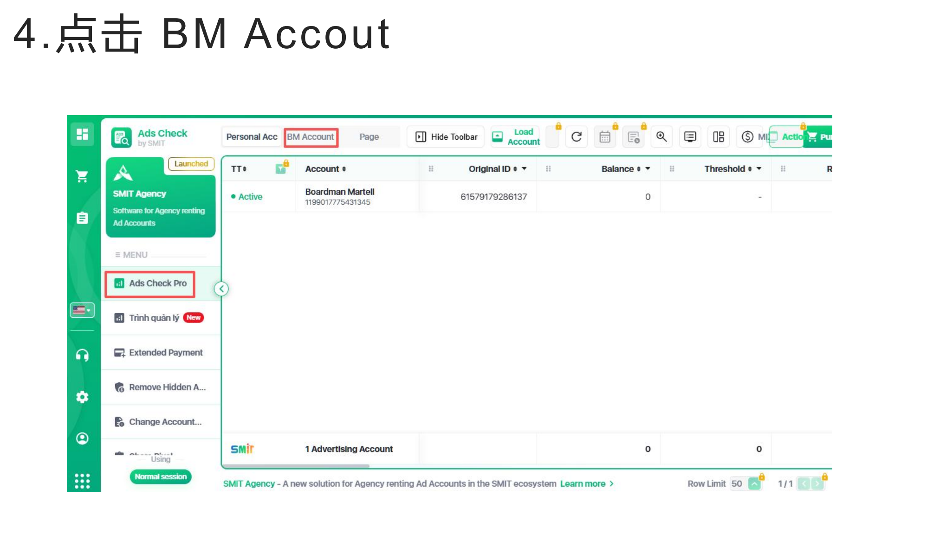This screenshot has height=560, width=927.
Task: Click the dollar currency icon
Action: point(747,137)
